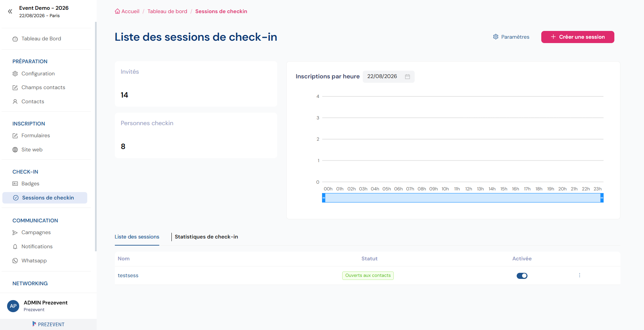Click the Invités count card
Screen dimensions: 644x330
point(196,84)
